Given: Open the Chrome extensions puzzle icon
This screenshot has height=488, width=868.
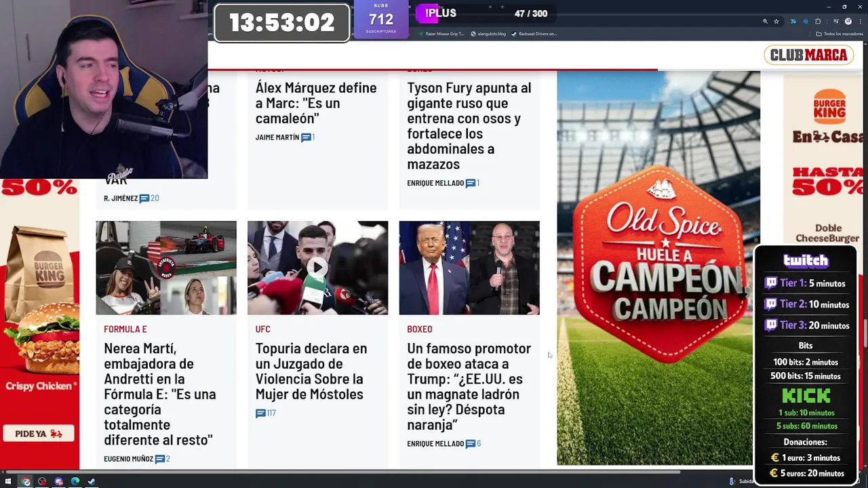Looking at the screenshot, I should point(818,21).
